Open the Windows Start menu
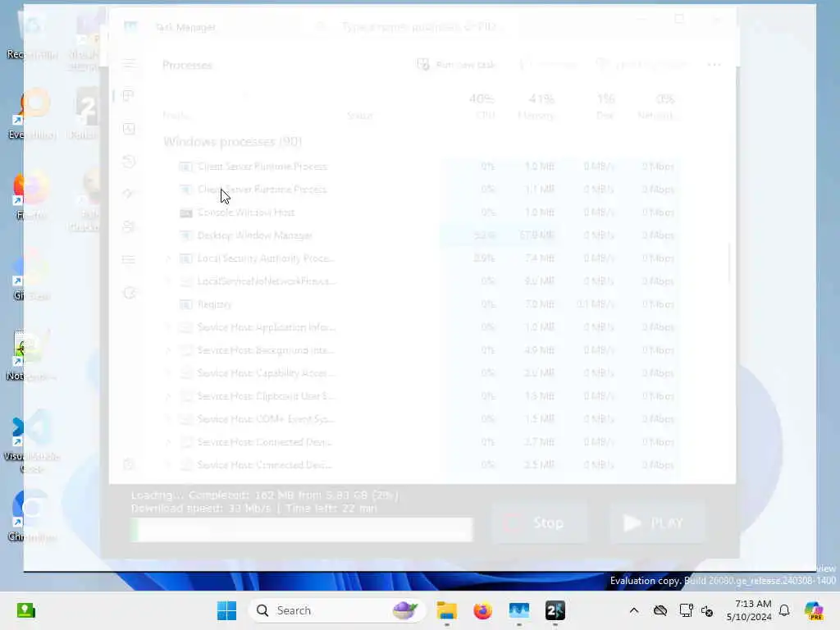Image resolution: width=840 pixels, height=630 pixels. tap(226, 610)
